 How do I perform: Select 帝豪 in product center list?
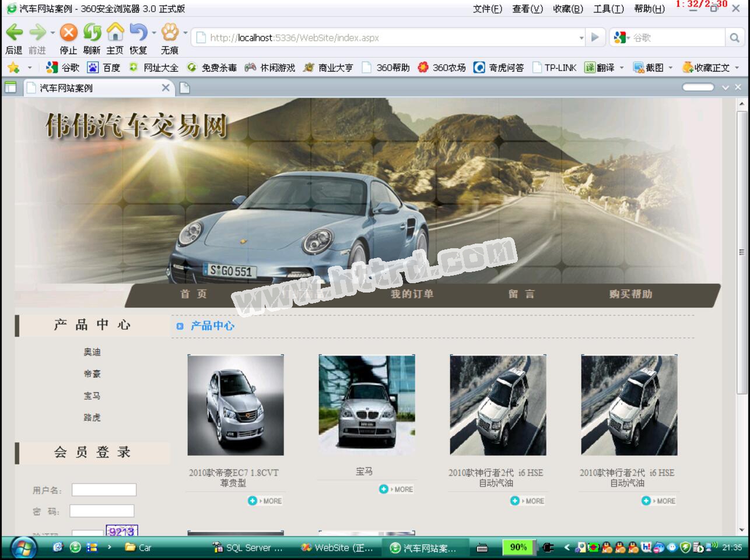(92, 374)
